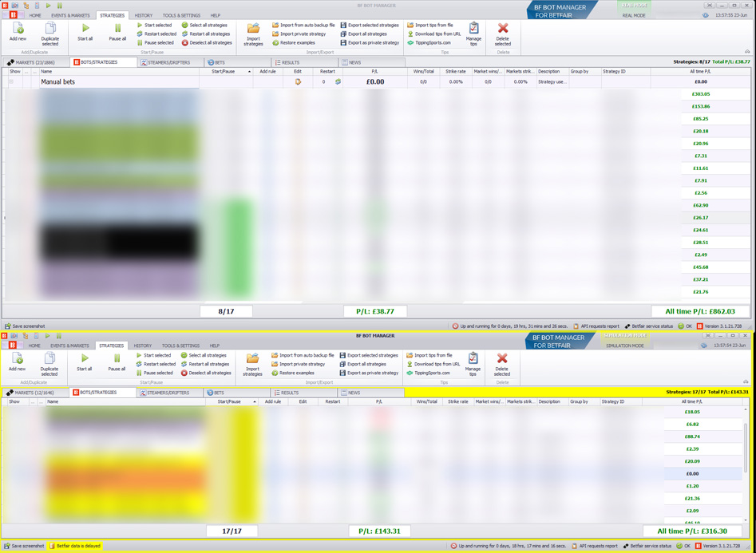Save screenshot from Real Mode status bar

25,326
